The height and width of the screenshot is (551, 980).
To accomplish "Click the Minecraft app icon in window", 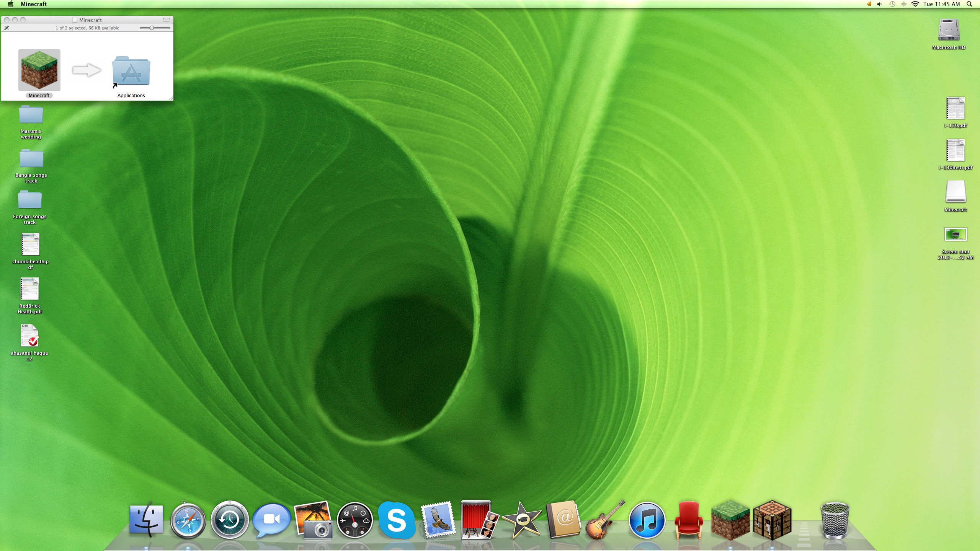I will [39, 70].
